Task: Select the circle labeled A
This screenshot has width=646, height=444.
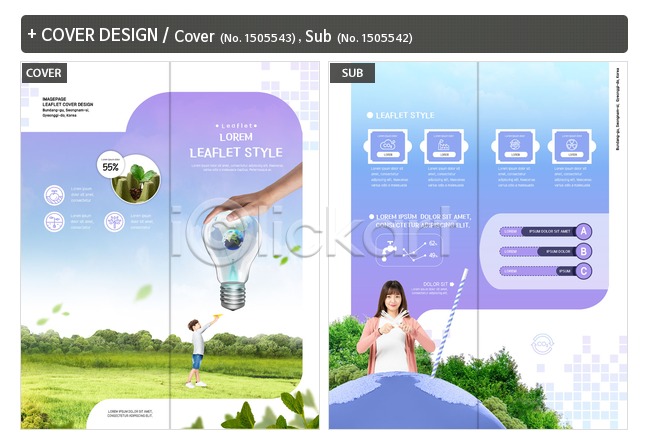Action: click(584, 232)
